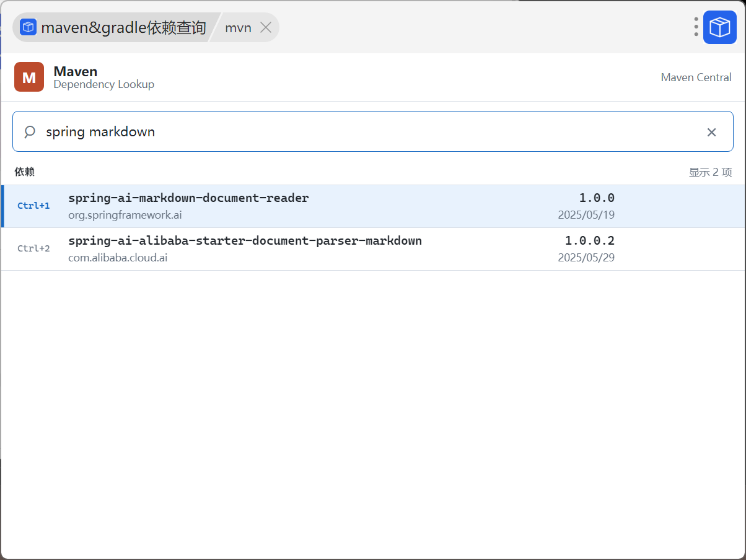The height and width of the screenshot is (560, 746).
Task: Click the 显示 2 项 count label
Action: point(711,172)
